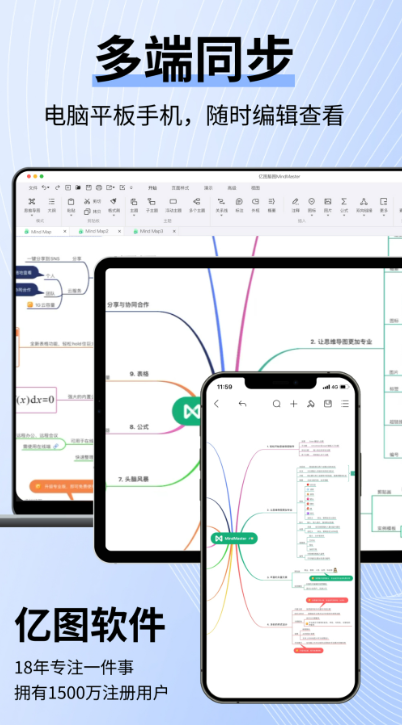The image size is (402, 725).
Task: Close the Mind Map2 document tab
Action: pos(119,231)
